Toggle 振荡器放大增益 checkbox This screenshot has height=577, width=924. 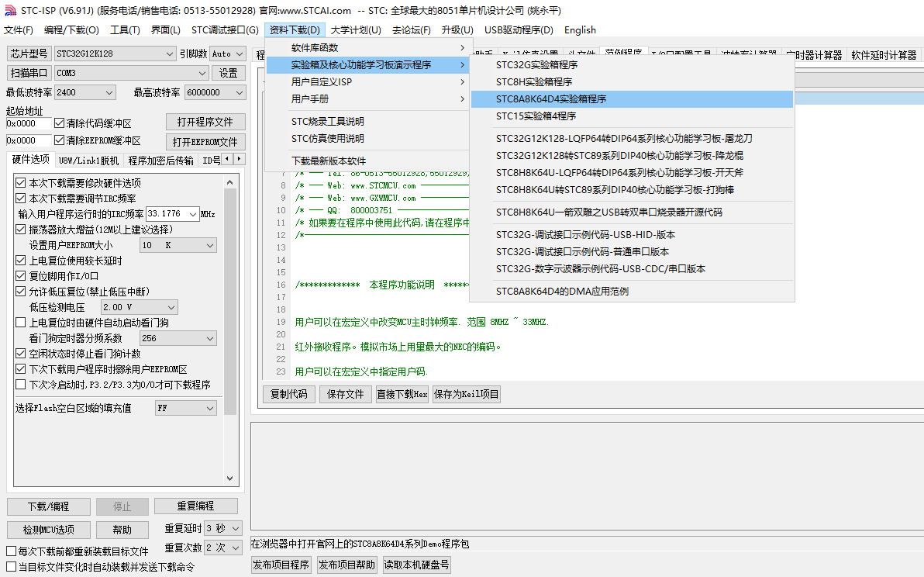pos(21,230)
